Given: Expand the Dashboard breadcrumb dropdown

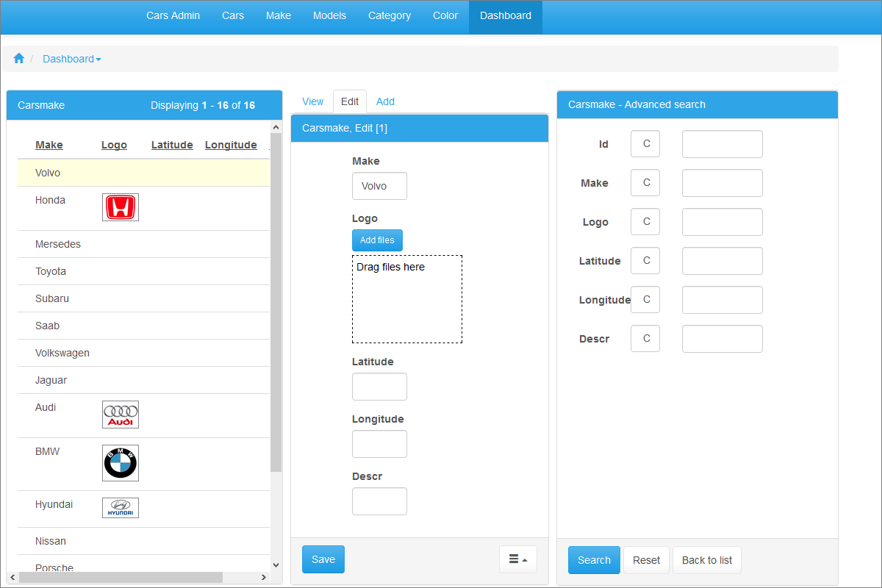Looking at the screenshot, I should coord(71,58).
